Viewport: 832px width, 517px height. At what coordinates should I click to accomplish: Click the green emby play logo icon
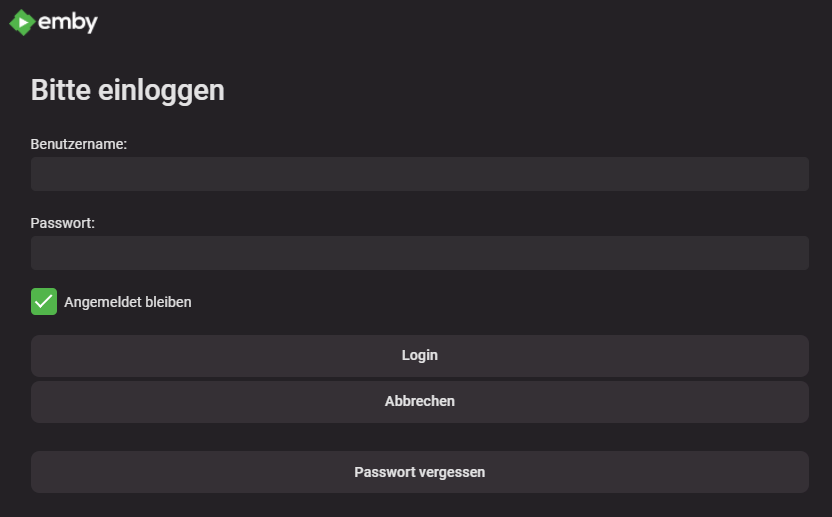click(22, 22)
